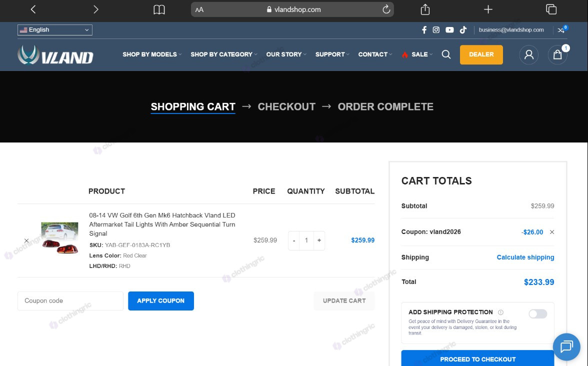Open the Contact menu
Screen dimensions: 588x366
pos(375,54)
